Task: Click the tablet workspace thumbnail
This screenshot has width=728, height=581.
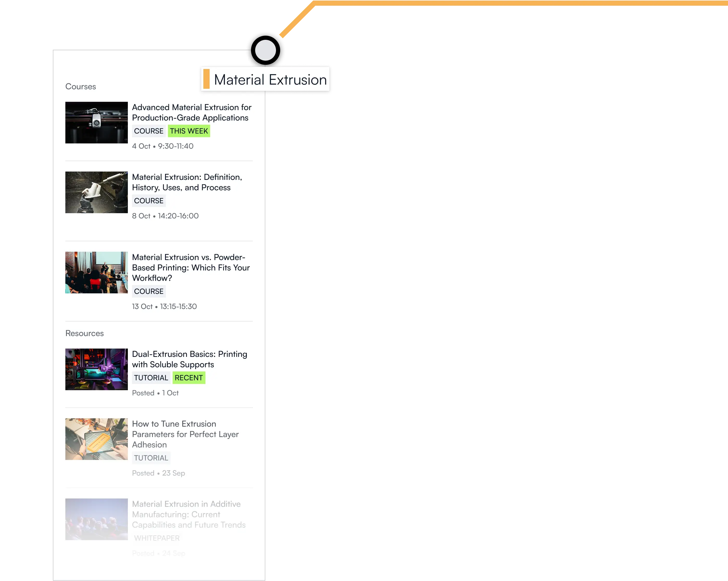Action: [x=97, y=439]
